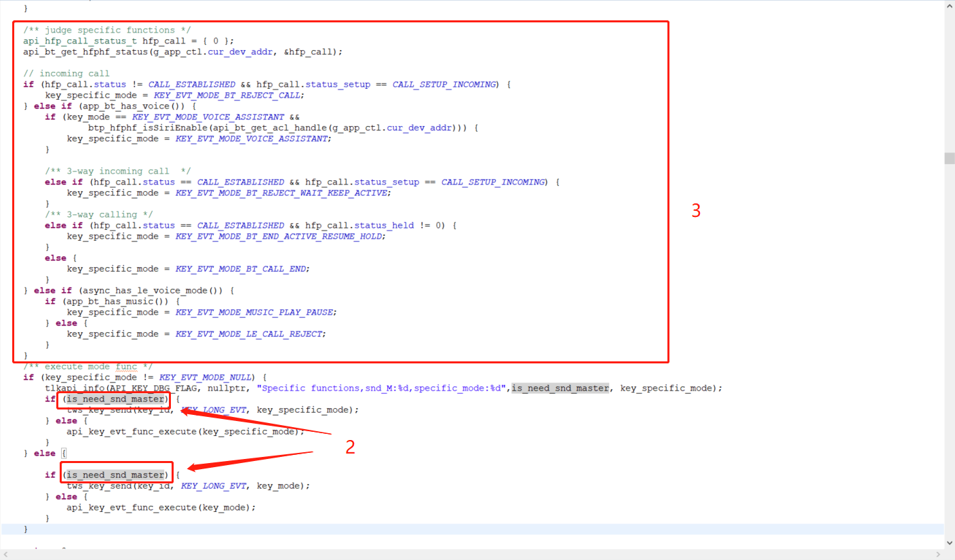Click the horizontal scrollbar right arrow
Image resolution: width=955 pixels, height=560 pixels.
click(937, 555)
